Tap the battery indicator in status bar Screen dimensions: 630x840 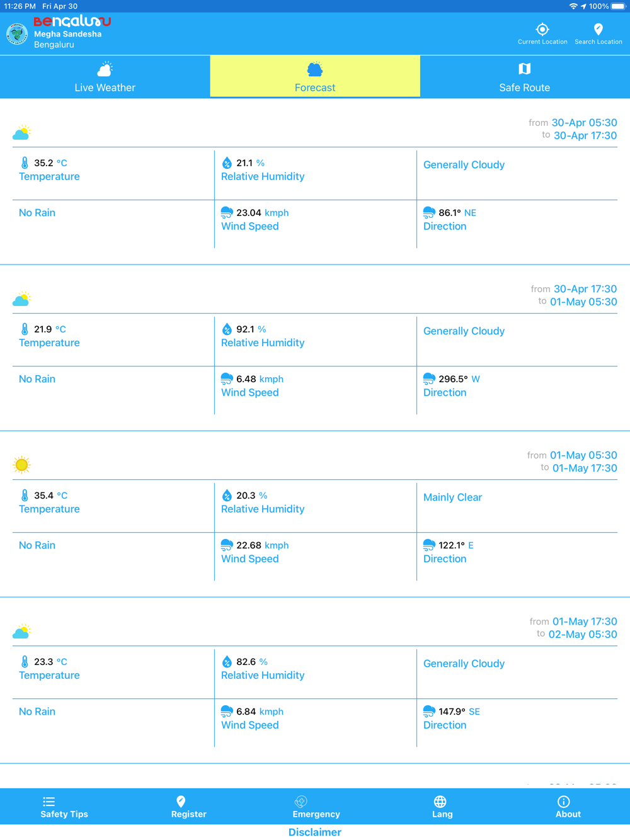point(618,6)
